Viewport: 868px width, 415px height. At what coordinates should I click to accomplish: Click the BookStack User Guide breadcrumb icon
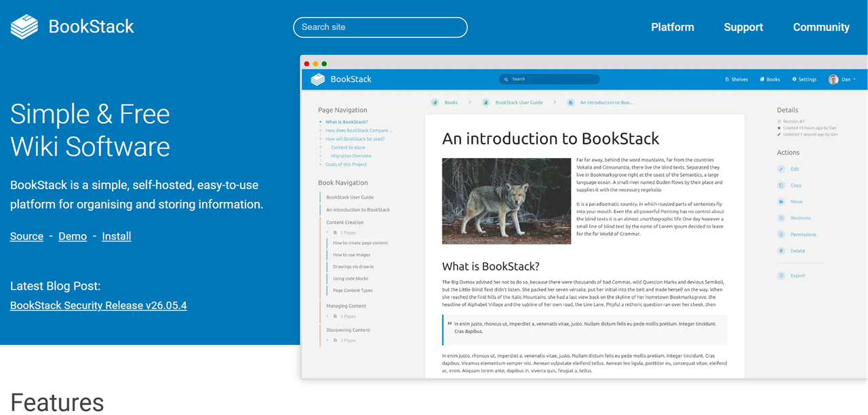pyautogui.click(x=486, y=102)
